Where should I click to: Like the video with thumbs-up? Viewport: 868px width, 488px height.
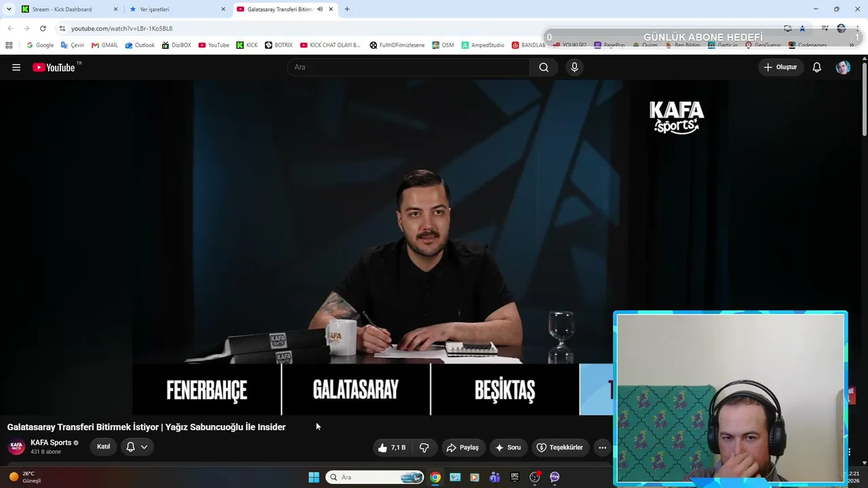pyautogui.click(x=391, y=447)
